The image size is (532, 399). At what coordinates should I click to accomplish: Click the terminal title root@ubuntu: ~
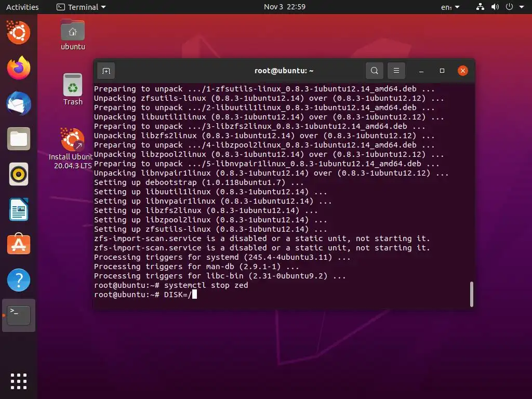[x=284, y=71]
